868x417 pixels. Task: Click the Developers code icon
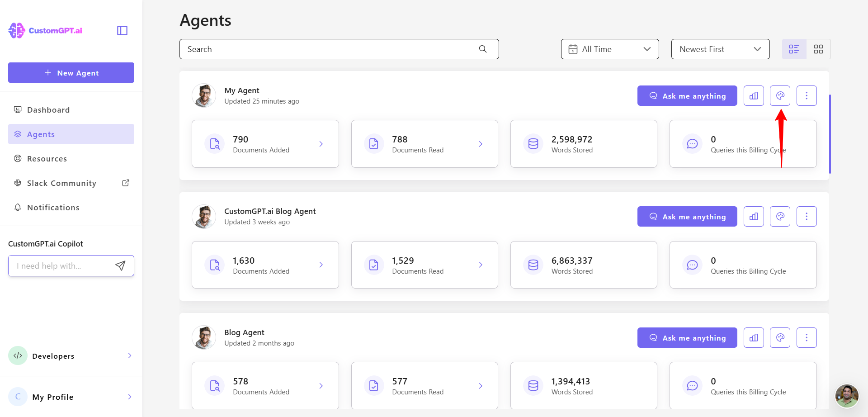point(18,355)
